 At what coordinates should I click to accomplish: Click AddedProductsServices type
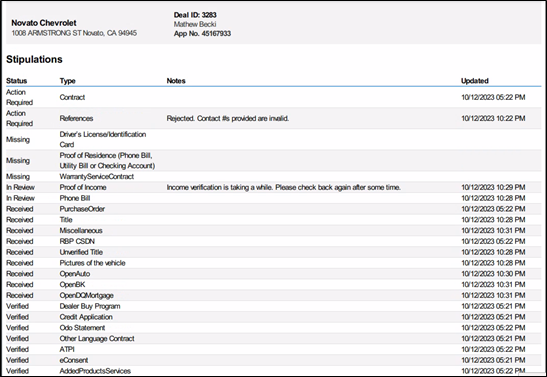click(x=95, y=371)
